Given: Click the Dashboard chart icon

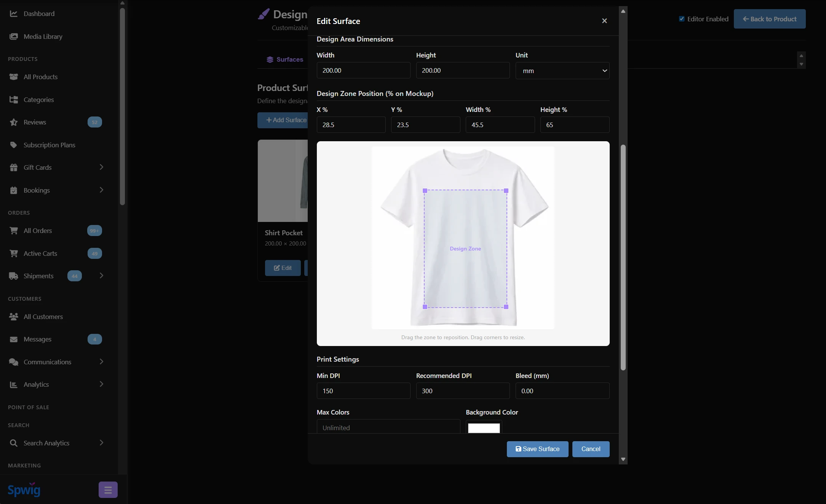Looking at the screenshot, I should (x=14, y=14).
